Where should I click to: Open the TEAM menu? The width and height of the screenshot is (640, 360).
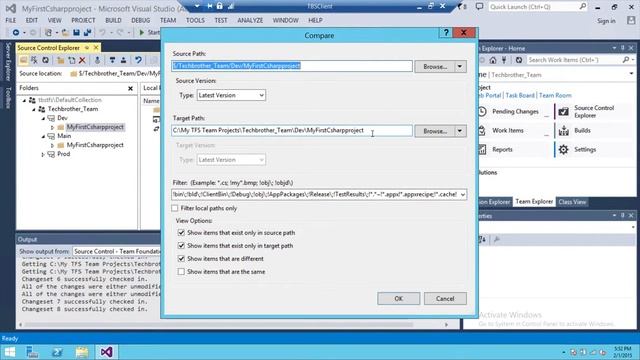(x=168, y=20)
